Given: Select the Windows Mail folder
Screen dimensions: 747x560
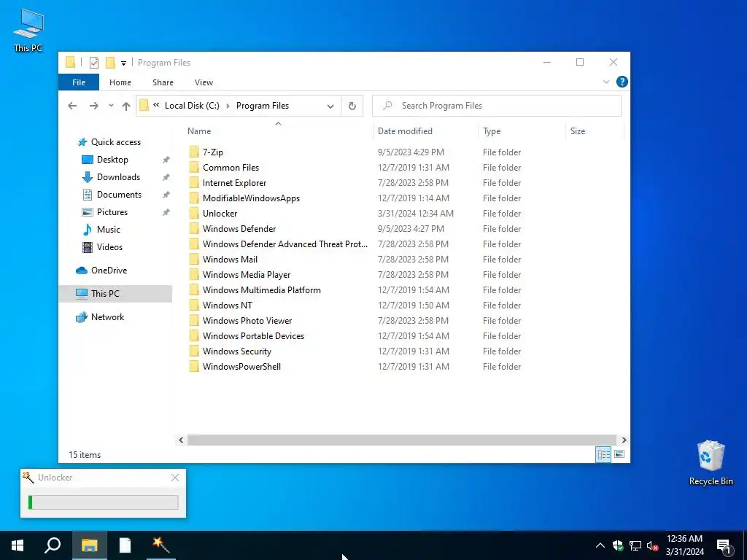Looking at the screenshot, I should point(230,260).
